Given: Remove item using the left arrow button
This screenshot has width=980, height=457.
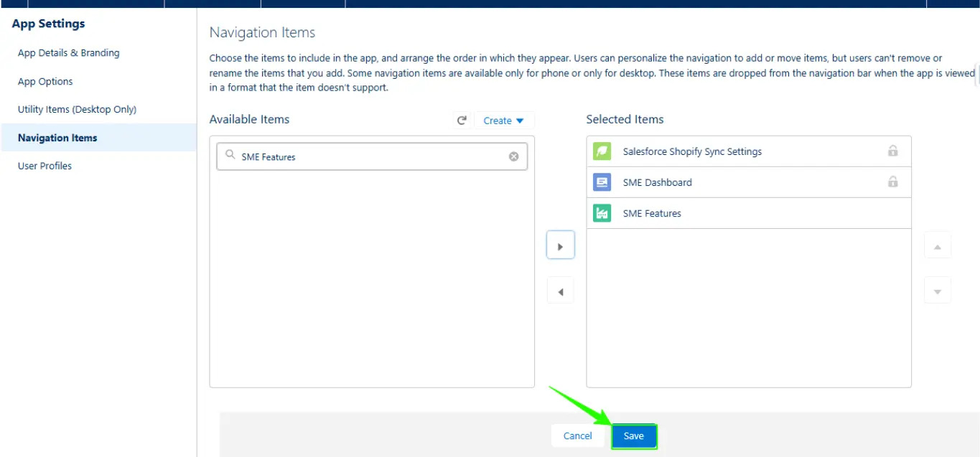Looking at the screenshot, I should [x=560, y=291].
